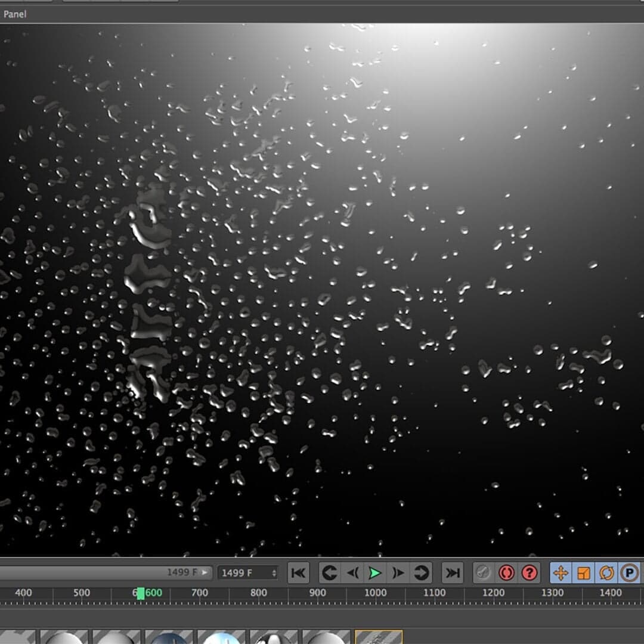Viewport: 644px width, 644px height.
Task: Select the Rotate tool
Action: click(607, 573)
